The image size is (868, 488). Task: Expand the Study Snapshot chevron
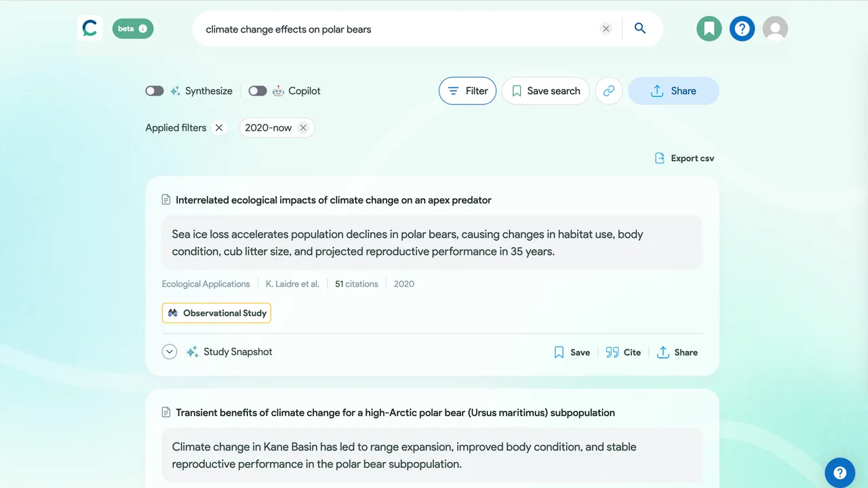click(170, 352)
